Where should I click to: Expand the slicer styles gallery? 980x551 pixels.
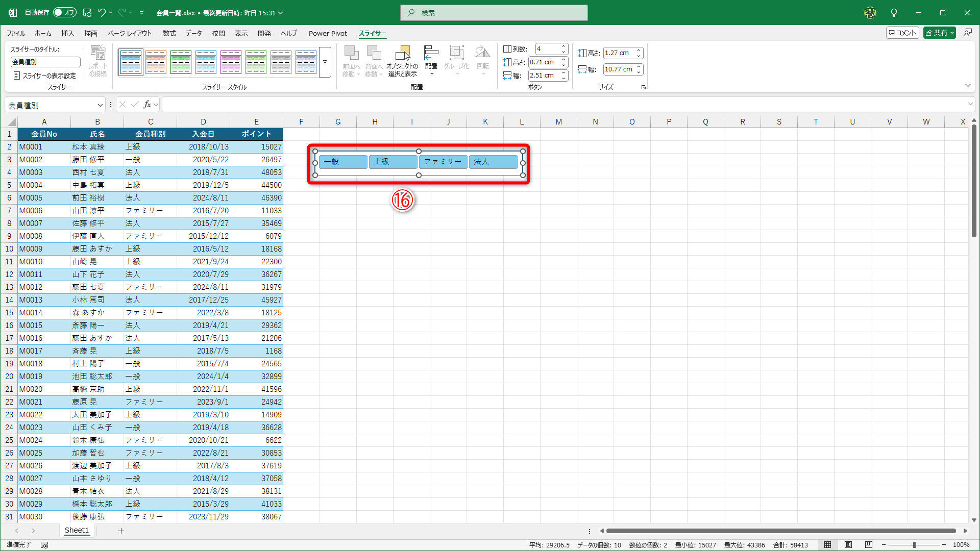tap(325, 62)
